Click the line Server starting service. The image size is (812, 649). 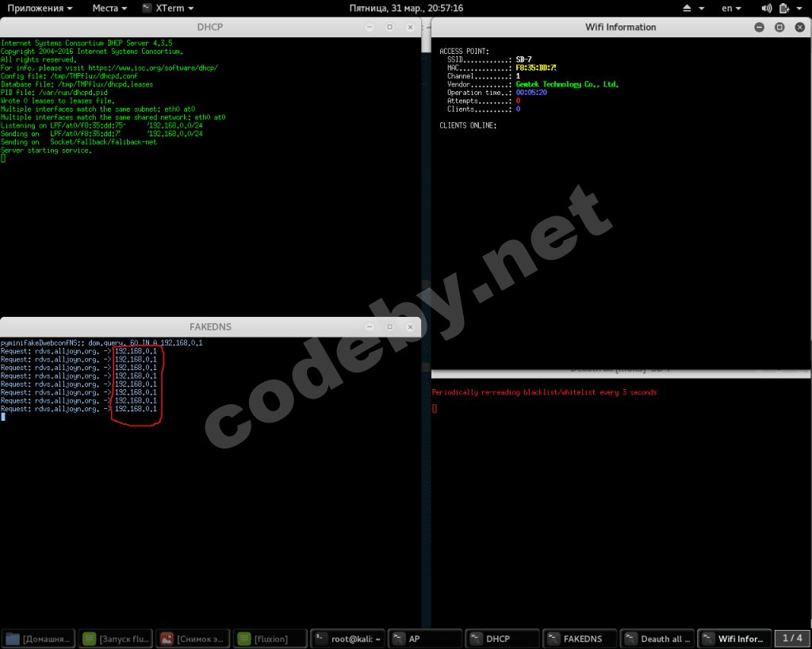tap(46, 151)
